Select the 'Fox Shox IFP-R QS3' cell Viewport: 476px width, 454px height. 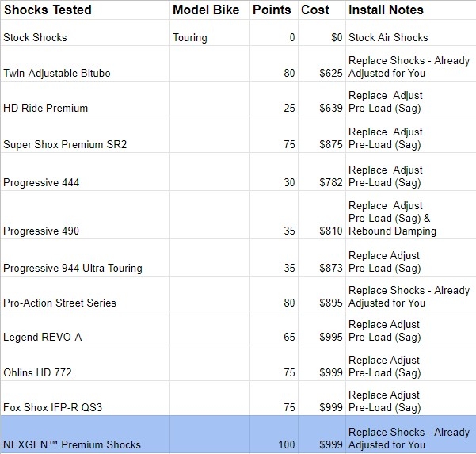click(x=85, y=399)
